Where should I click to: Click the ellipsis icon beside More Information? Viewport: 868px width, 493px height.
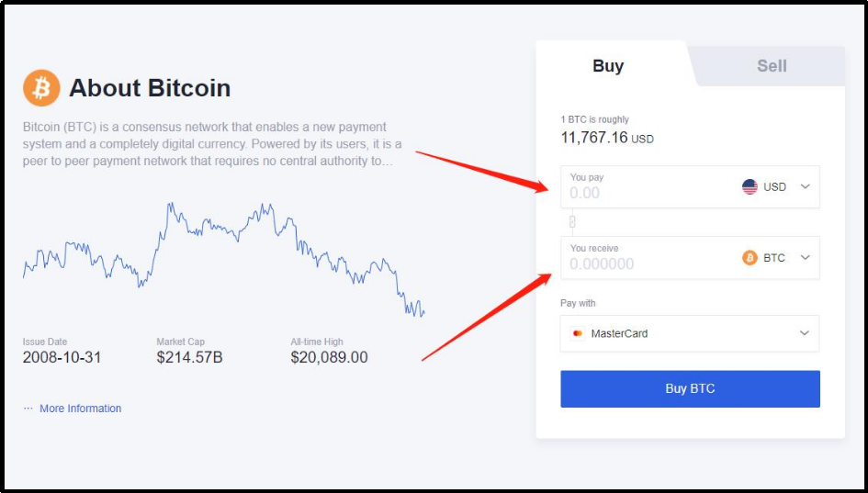(x=28, y=409)
